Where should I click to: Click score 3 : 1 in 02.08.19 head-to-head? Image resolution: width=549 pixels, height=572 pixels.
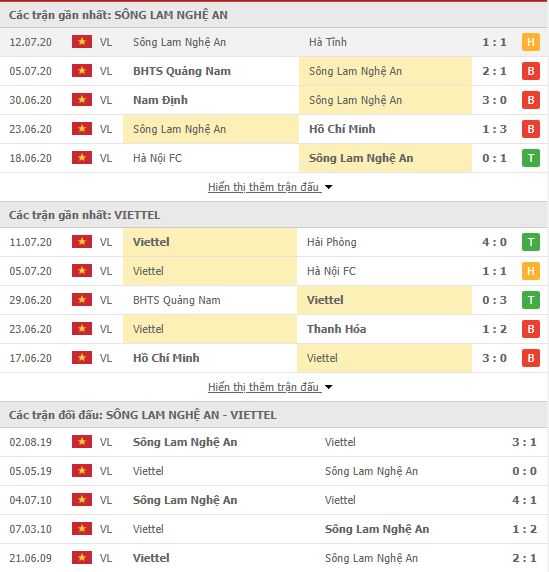524,442
